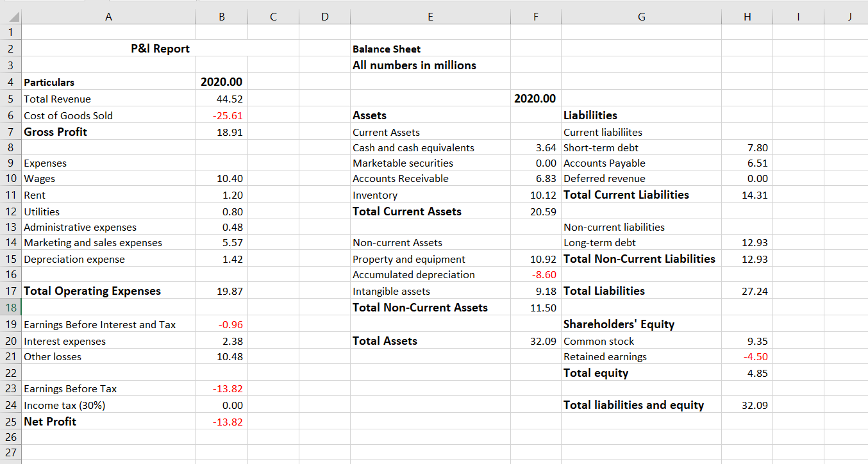Viewport: 868px width, 464px height.
Task: Click the select-all corner triangle
Action: point(12,18)
